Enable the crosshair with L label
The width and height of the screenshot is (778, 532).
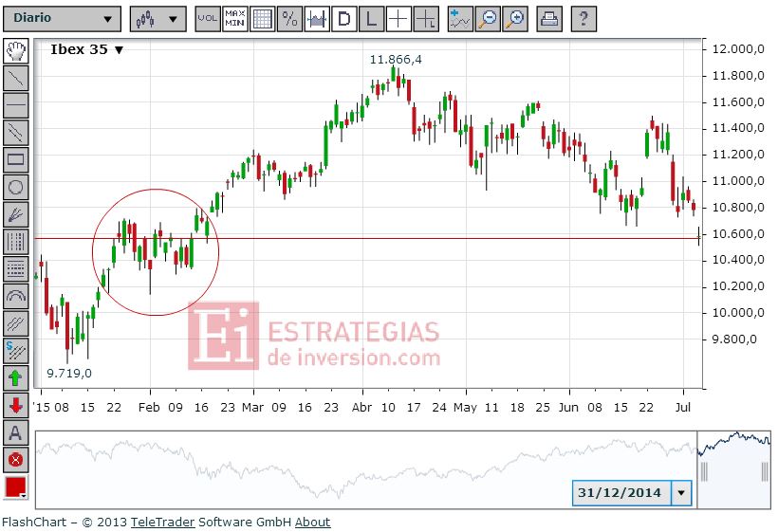(x=426, y=19)
